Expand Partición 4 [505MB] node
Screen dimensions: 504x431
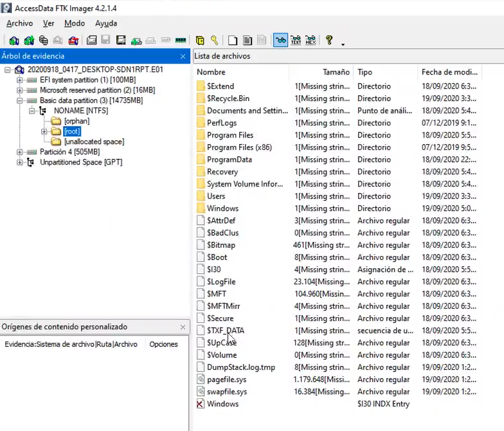coord(19,152)
